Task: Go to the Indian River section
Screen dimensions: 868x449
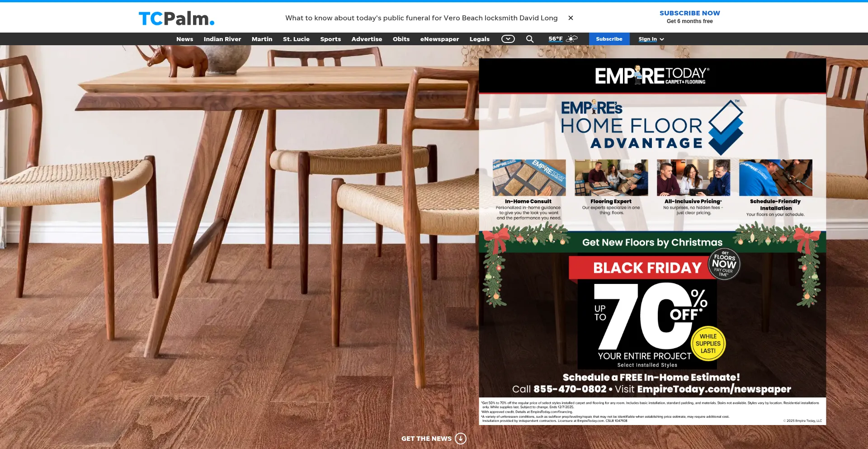Action: [222, 39]
